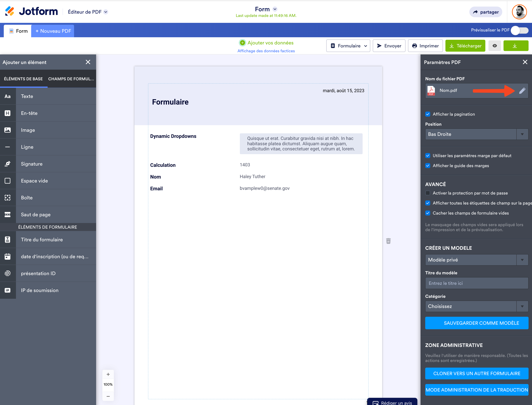532x405 pixels.
Task: Expand the Formulaire dropdown button
Action: 348,46
